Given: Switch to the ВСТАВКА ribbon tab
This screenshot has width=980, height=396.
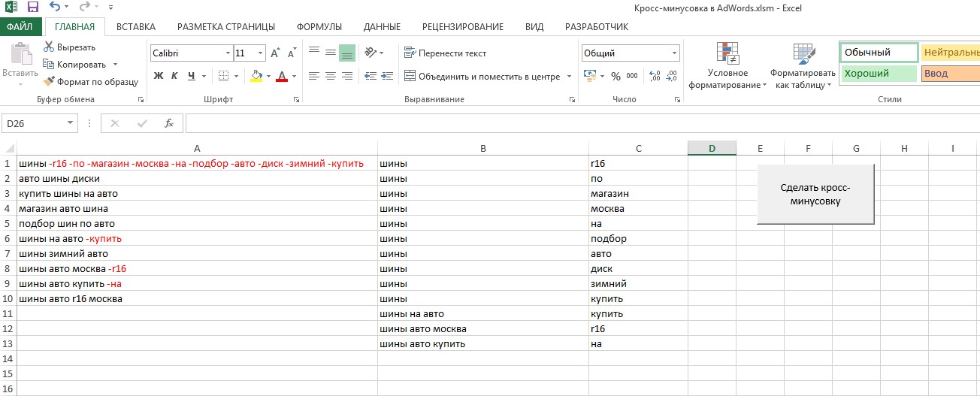Looking at the screenshot, I should (x=136, y=26).
